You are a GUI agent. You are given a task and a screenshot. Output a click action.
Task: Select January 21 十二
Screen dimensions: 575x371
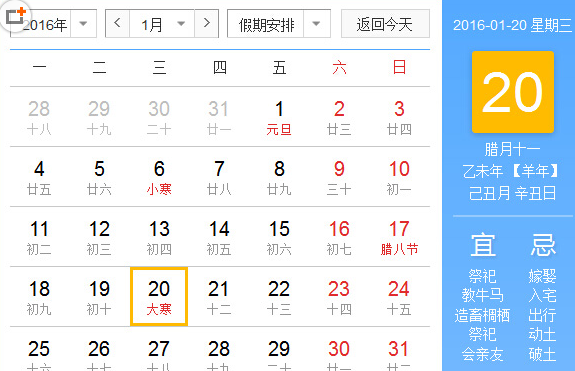[x=219, y=297]
